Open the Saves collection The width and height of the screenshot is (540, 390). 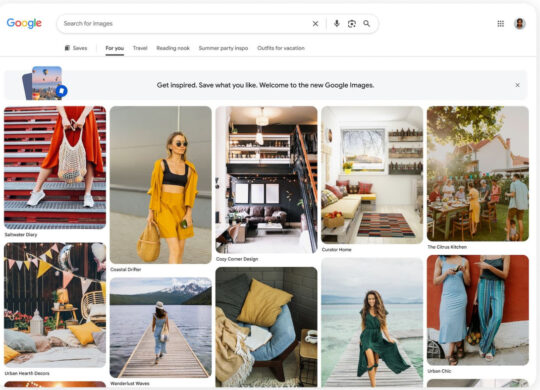(76, 48)
